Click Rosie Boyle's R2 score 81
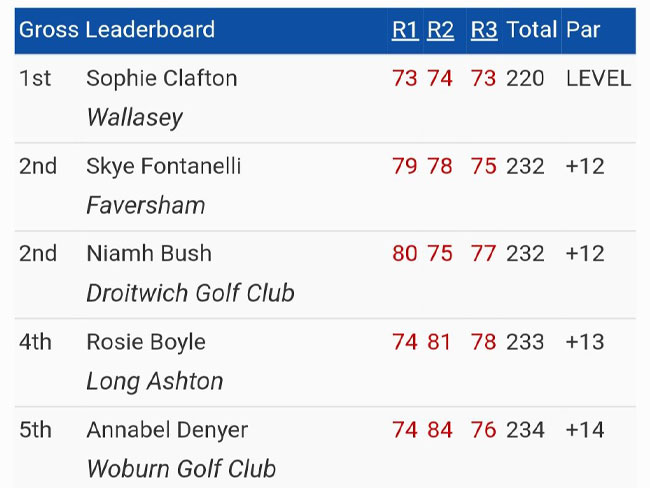The width and height of the screenshot is (650, 488). click(439, 342)
